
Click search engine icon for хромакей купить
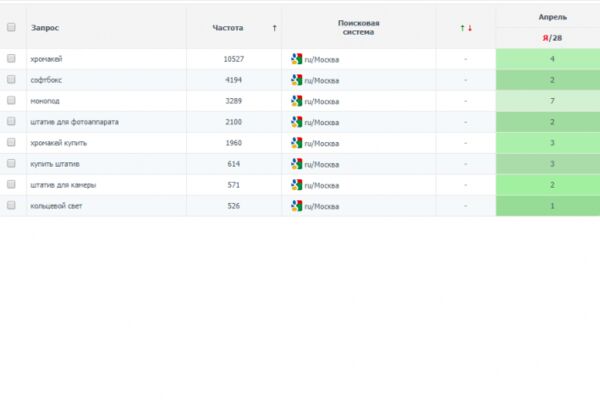[297, 143]
